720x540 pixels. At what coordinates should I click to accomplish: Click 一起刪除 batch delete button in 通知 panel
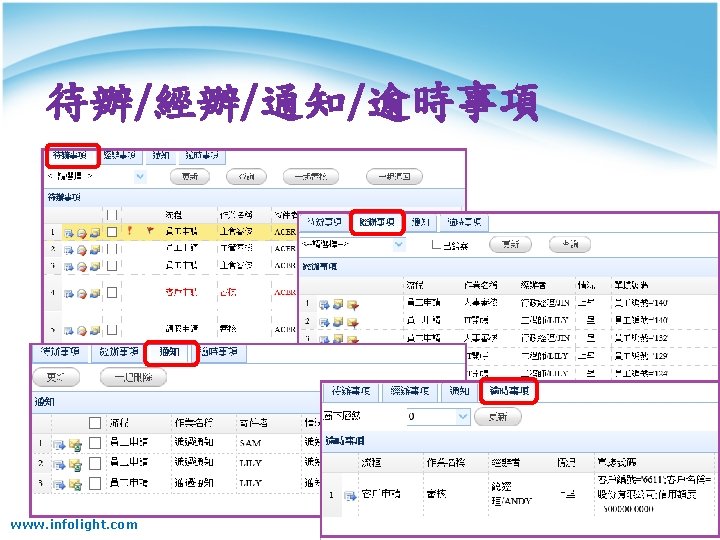click(133, 377)
